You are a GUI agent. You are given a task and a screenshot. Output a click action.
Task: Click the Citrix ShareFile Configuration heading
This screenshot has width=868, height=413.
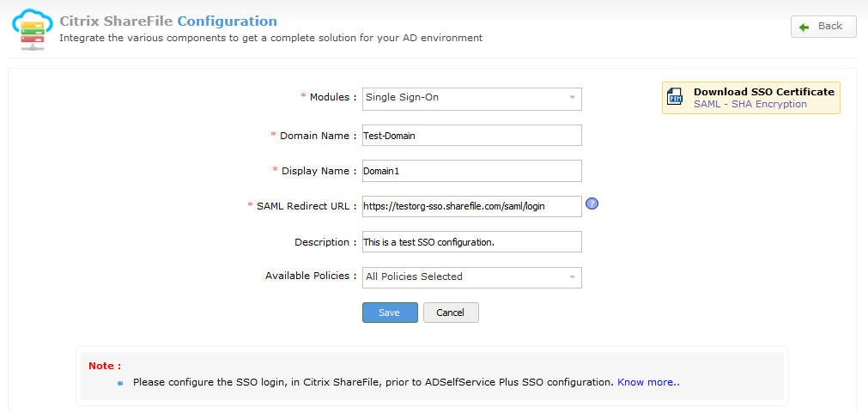pyautogui.click(x=168, y=21)
